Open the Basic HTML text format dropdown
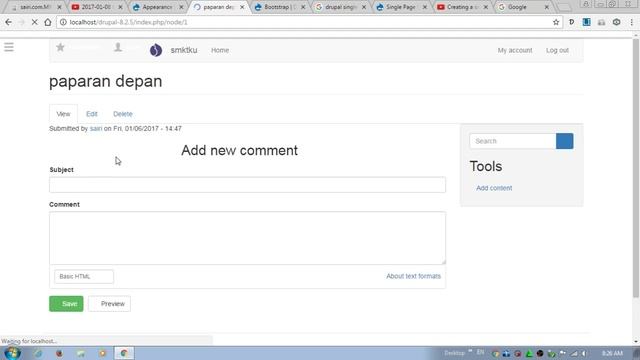 click(84, 276)
